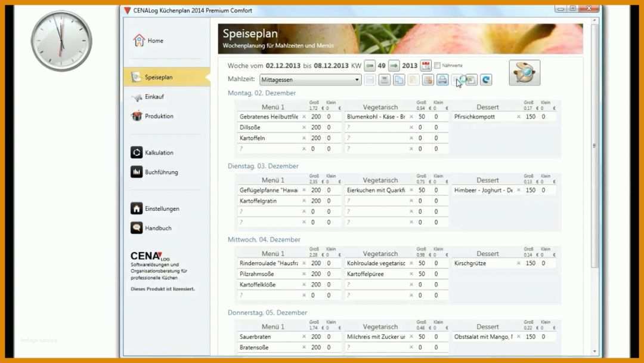The height and width of the screenshot is (363, 644).
Task: Remove Eierkuchen mit Quark with its X icon
Action: click(x=411, y=190)
